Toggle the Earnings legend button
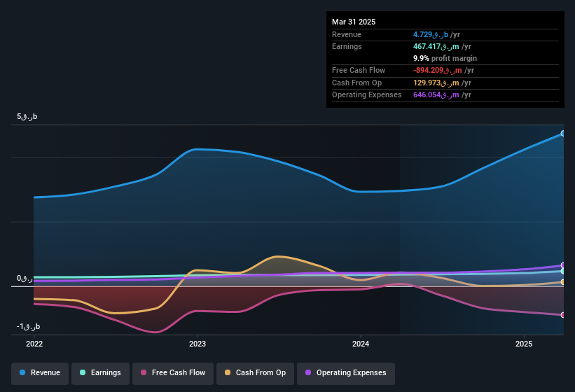 pyautogui.click(x=100, y=373)
